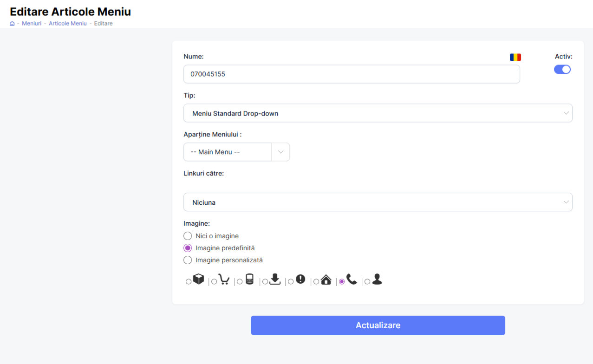The image size is (593, 364).
Task: Choose the user silhouette icon
Action: [x=367, y=281]
